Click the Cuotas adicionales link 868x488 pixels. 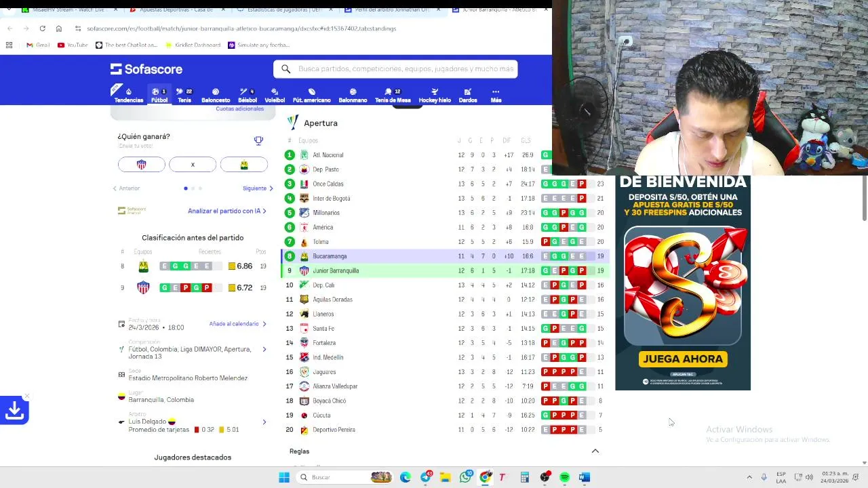point(239,108)
